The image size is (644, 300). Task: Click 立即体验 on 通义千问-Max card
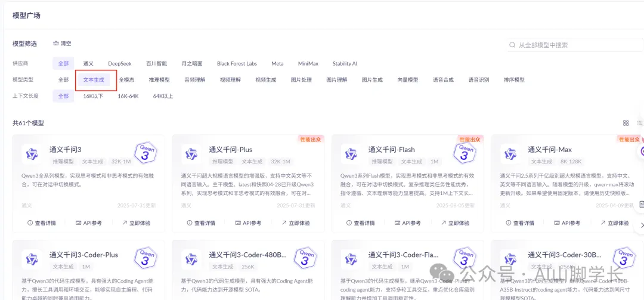(614, 223)
